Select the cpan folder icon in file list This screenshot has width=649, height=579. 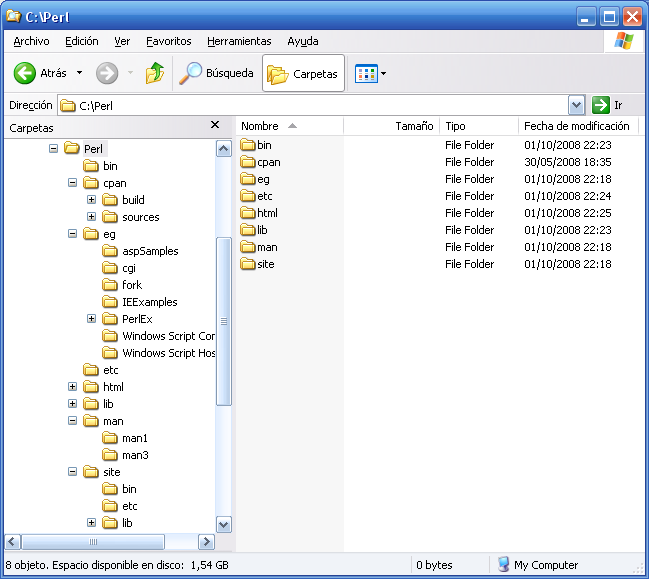(248, 162)
